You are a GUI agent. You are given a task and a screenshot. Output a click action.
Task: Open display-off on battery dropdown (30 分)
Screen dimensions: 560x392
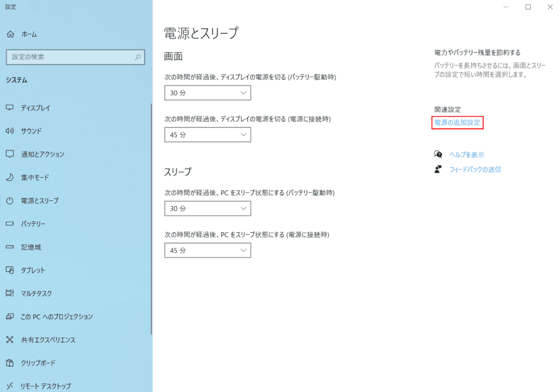[x=208, y=93]
